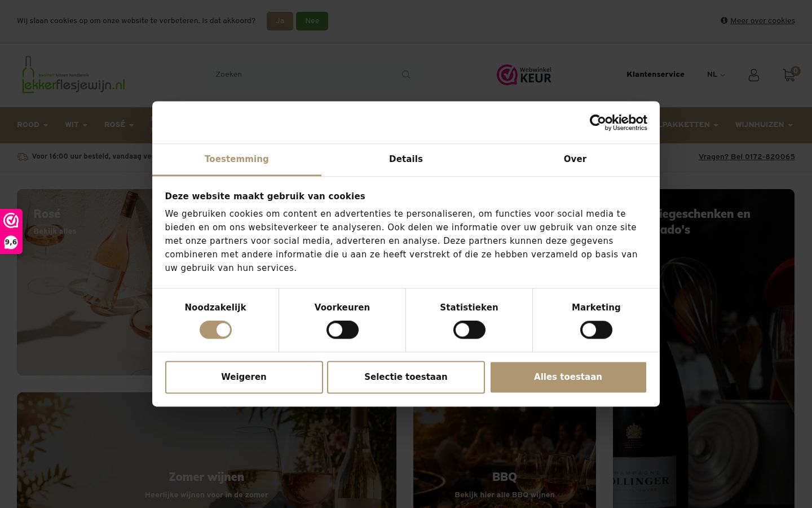Viewport: 812px width, 508px height.
Task: Click the Webwinkel Keur badge
Action: 524,75
